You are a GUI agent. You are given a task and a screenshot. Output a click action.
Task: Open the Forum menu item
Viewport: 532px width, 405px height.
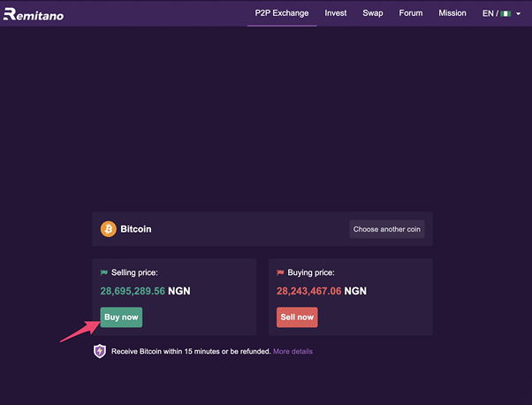coord(411,13)
